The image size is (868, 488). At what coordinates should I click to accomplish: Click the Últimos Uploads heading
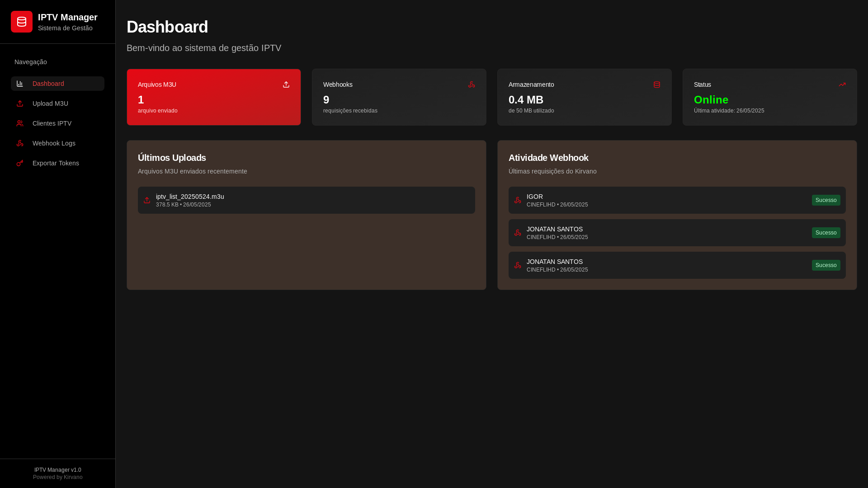coord(172,158)
